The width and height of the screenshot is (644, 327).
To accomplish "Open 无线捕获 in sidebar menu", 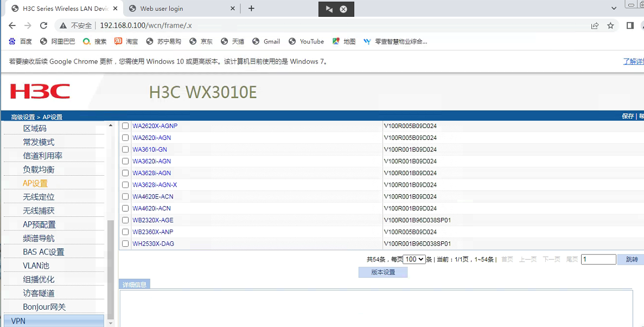I will click(39, 211).
